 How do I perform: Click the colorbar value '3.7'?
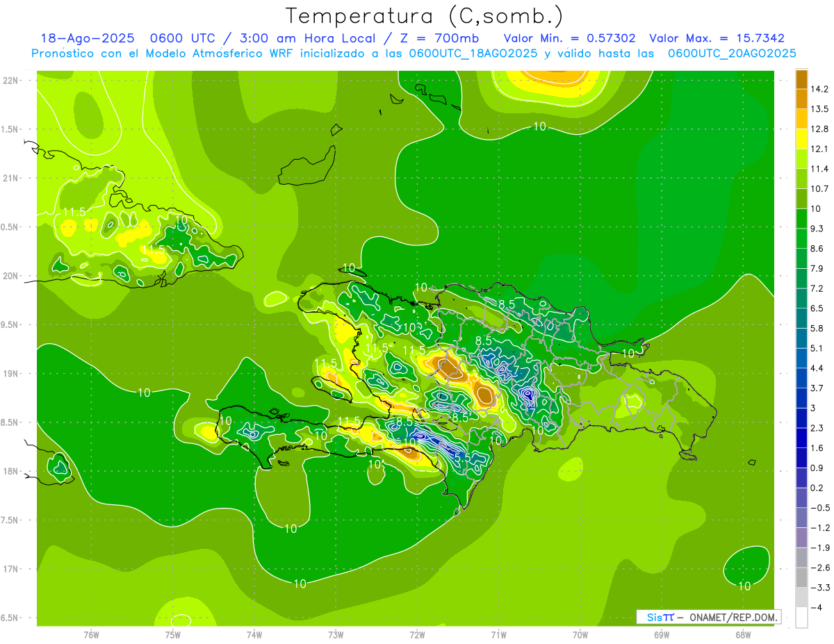pos(818,388)
